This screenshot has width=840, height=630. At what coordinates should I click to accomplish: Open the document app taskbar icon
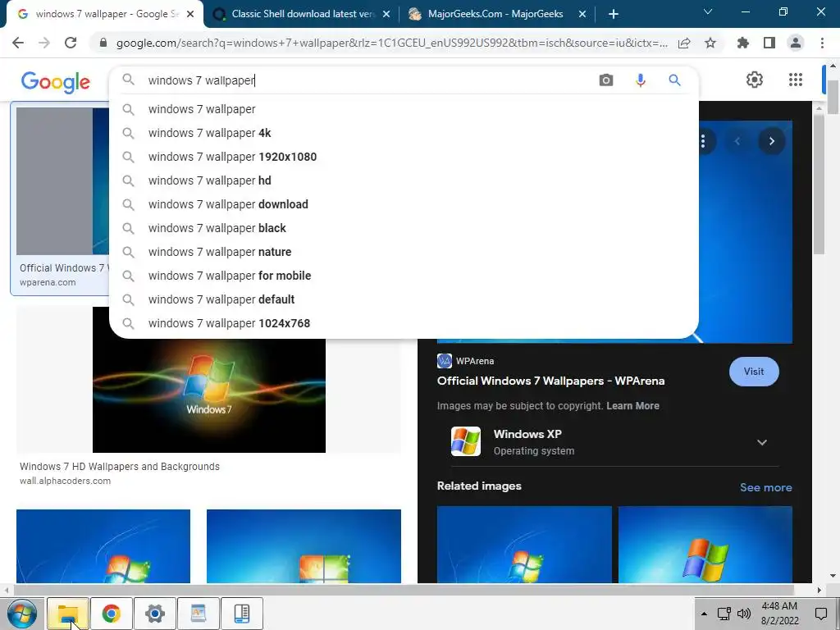(199, 614)
